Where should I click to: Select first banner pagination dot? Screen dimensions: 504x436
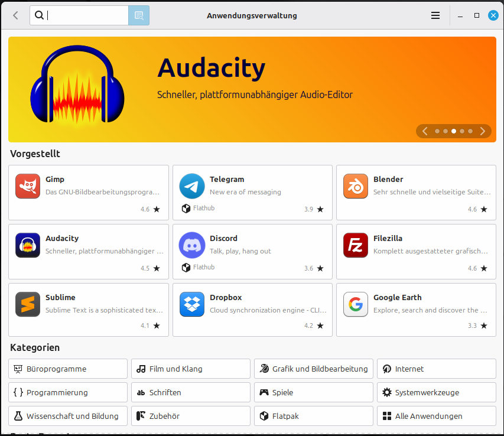(x=437, y=131)
